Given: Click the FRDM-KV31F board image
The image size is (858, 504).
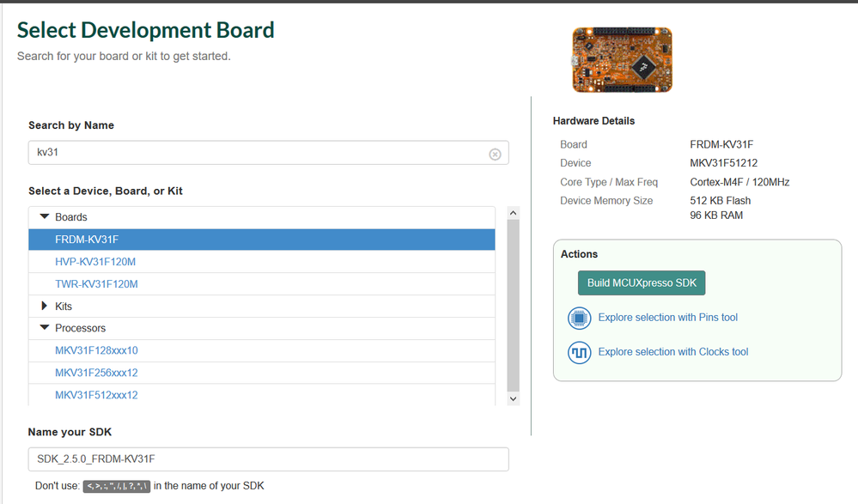Looking at the screenshot, I should [x=623, y=59].
